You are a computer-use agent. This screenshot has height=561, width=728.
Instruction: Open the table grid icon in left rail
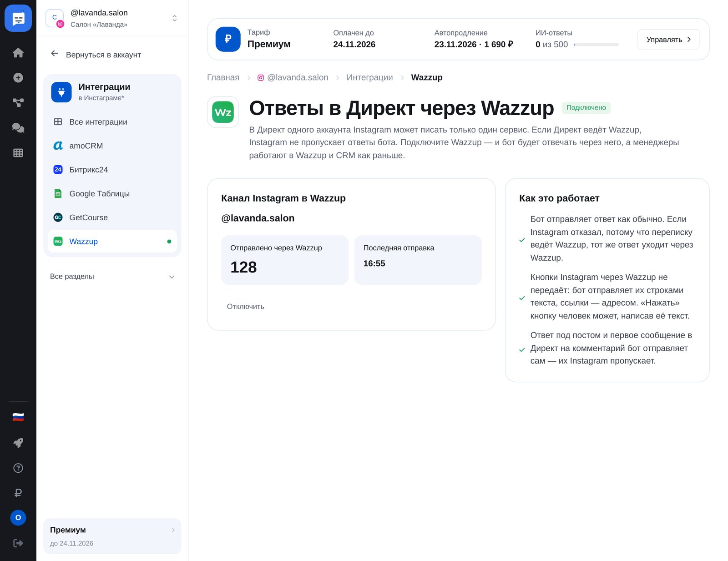(18, 153)
